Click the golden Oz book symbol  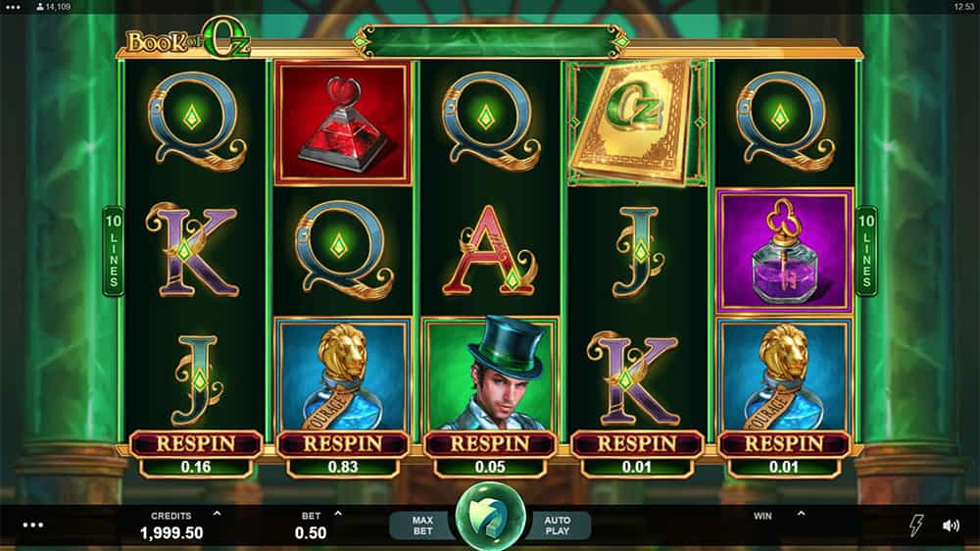coord(638,124)
